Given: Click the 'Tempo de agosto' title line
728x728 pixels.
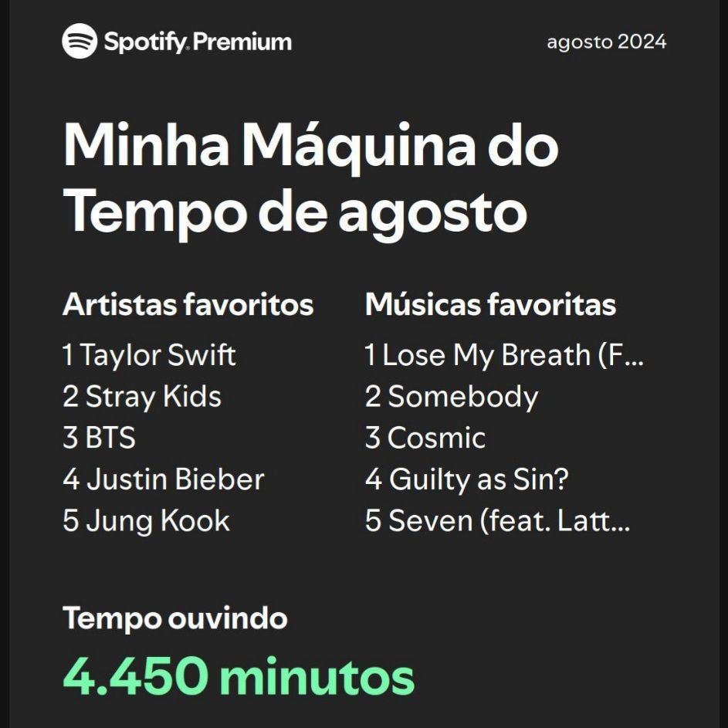Looking at the screenshot, I should 295,212.
